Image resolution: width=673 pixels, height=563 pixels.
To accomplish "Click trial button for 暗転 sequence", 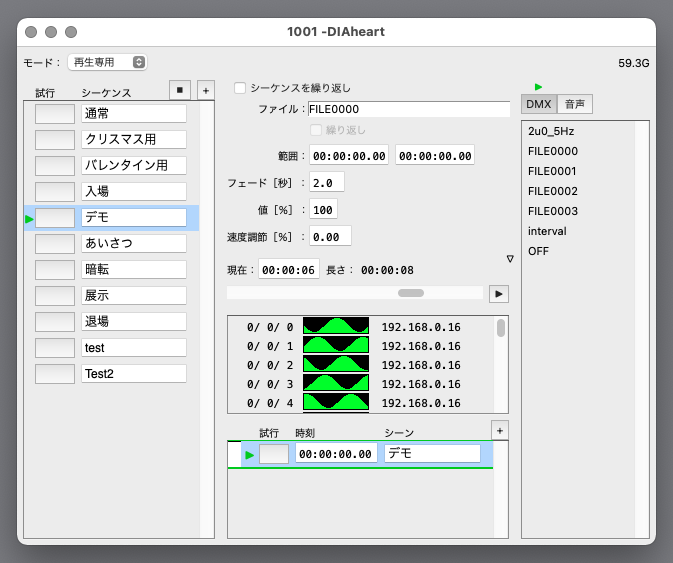I will point(55,269).
